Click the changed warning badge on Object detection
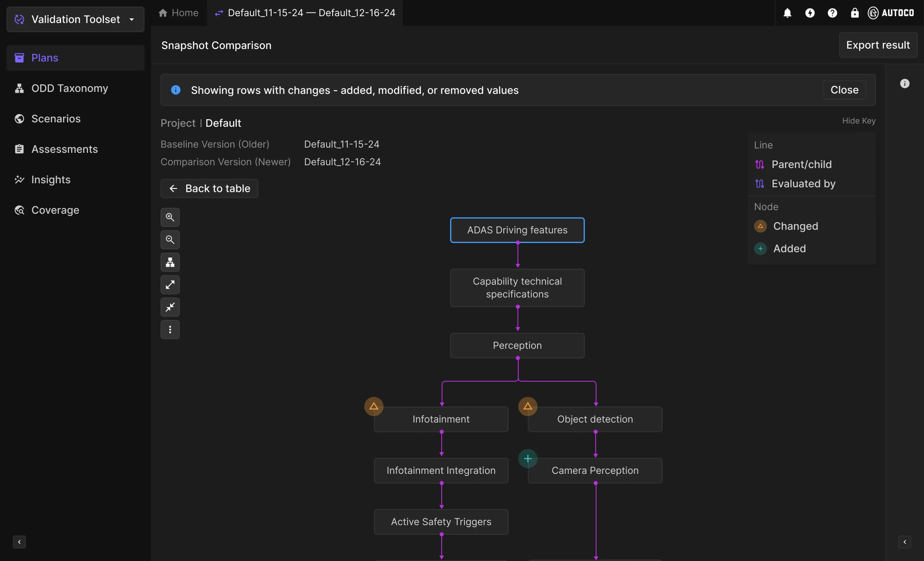The image size is (924, 561). [528, 406]
